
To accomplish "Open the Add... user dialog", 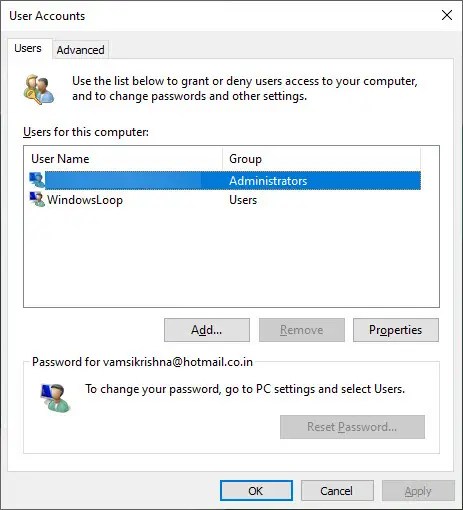I will click(207, 330).
